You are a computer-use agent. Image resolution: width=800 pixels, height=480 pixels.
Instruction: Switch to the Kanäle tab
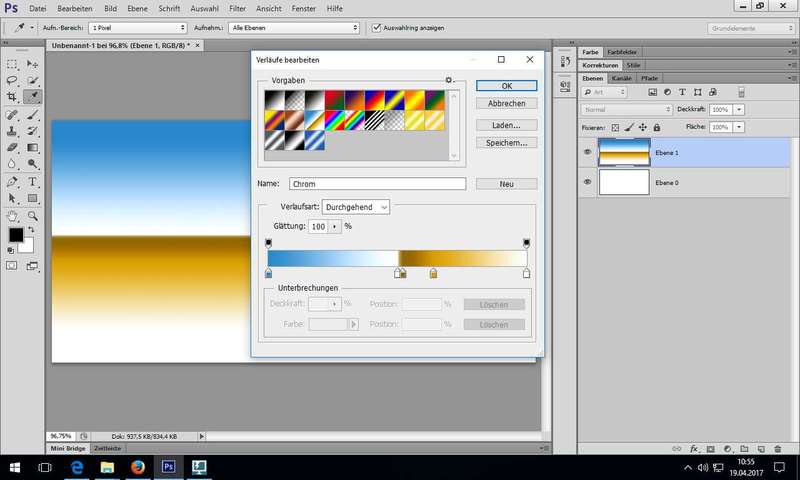[621, 78]
